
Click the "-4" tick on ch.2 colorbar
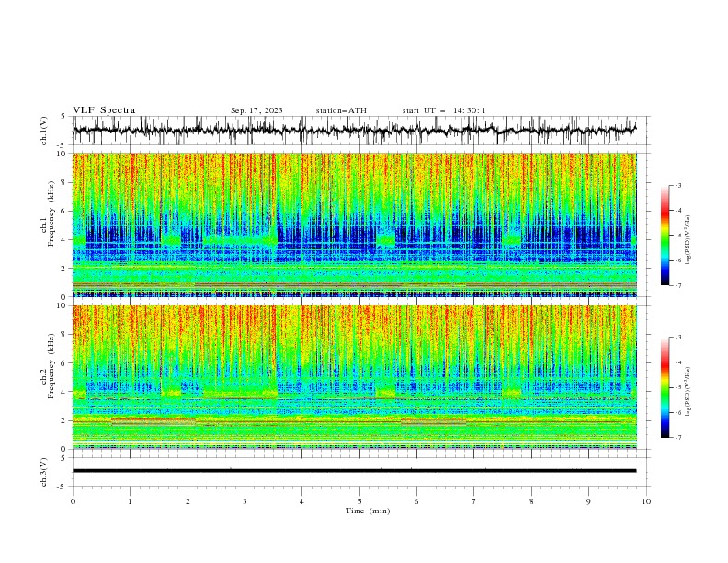click(677, 362)
